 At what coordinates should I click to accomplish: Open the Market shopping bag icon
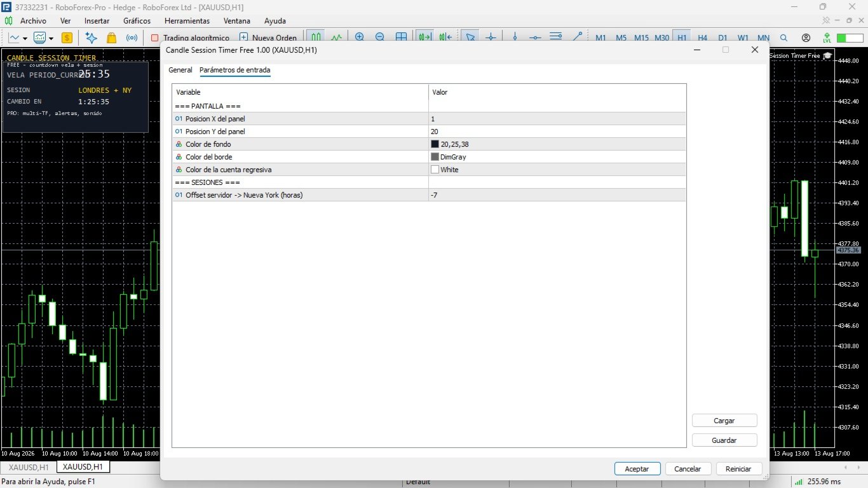[x=111, y=37]
